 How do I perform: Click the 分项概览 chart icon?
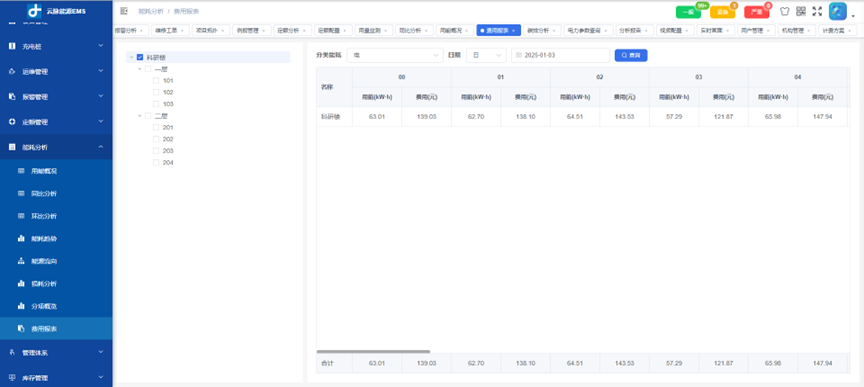click(21, 306)
